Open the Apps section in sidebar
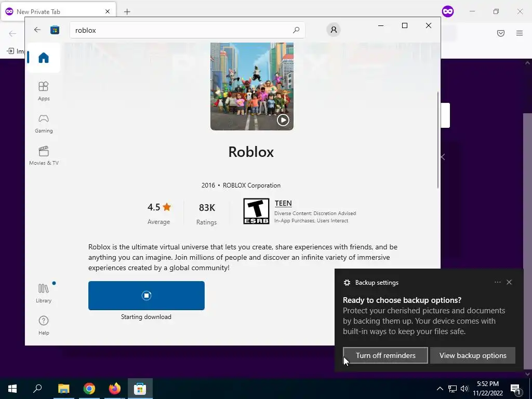Image resolution: width=532 pixels, height=399 pixels. click(x=44, y=91)
